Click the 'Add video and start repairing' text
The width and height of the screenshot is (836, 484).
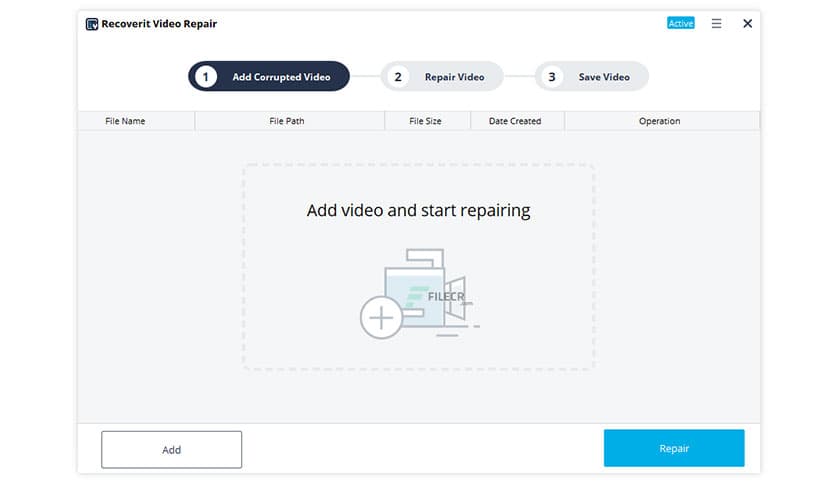[419, 210]
